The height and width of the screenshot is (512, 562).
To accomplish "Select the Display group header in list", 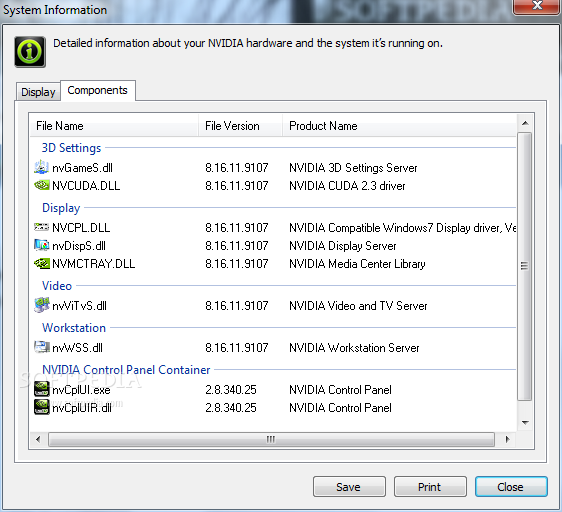I will click(x=61, y=208).
